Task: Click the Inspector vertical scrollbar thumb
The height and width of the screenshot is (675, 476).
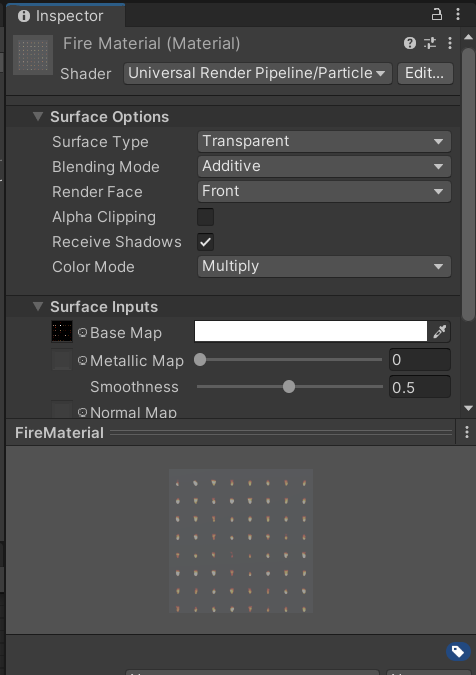Action: pyautogui.click(x=468, y=185)
